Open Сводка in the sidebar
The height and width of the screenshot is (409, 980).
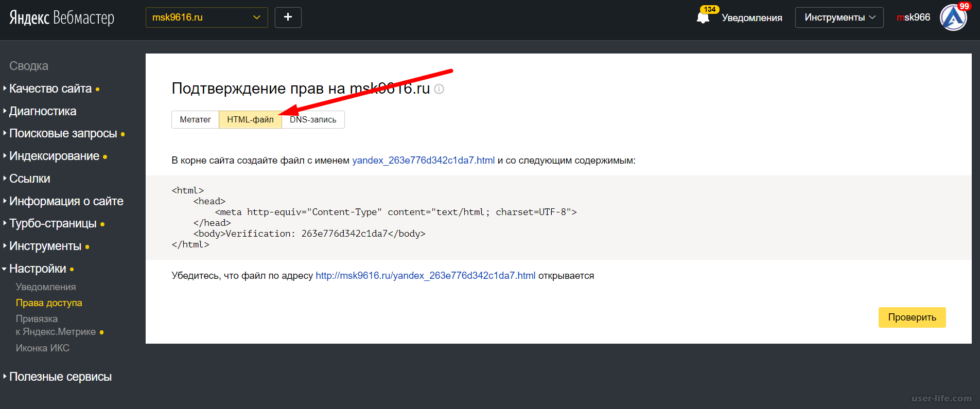(x=29, y=66)
